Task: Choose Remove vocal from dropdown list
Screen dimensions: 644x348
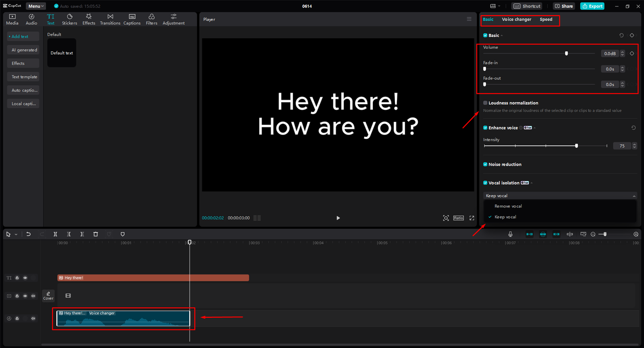Action: pyautogui.click(x=508, y=206)
